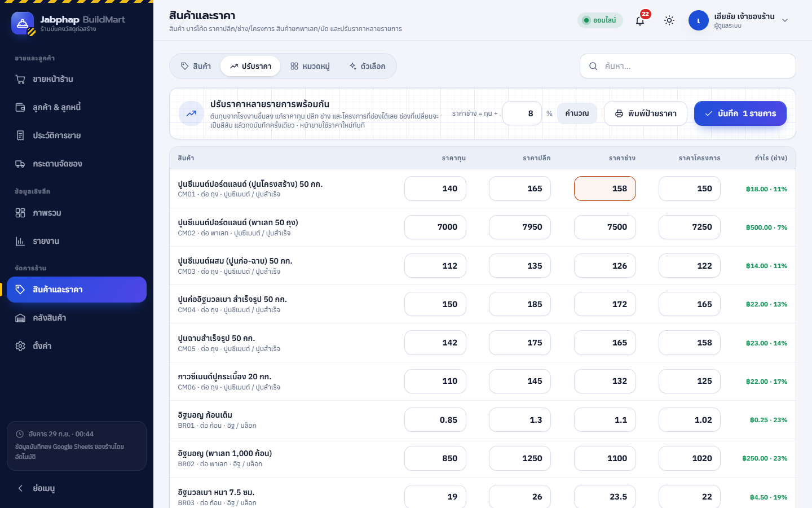Edit project price 158 for CM05
The height and width of the screenshot is (508, 812).
click(690, 343)
